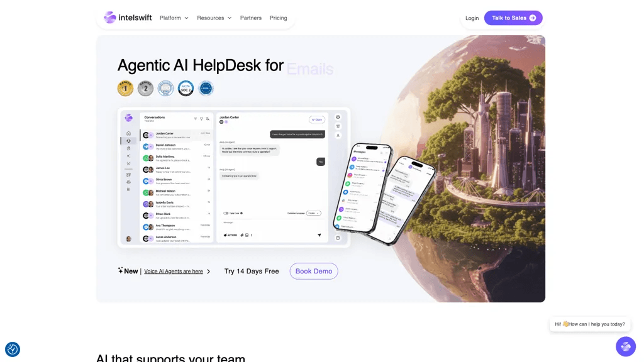Viewport: 644px width, 362px height.
Task: Click the chat greeting message bubble
Action: pyautogui.click(x=589, y=324)
